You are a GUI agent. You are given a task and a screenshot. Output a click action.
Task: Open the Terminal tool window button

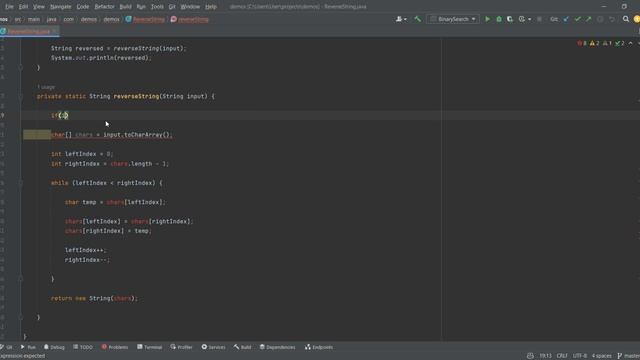[x=150, y=347]
